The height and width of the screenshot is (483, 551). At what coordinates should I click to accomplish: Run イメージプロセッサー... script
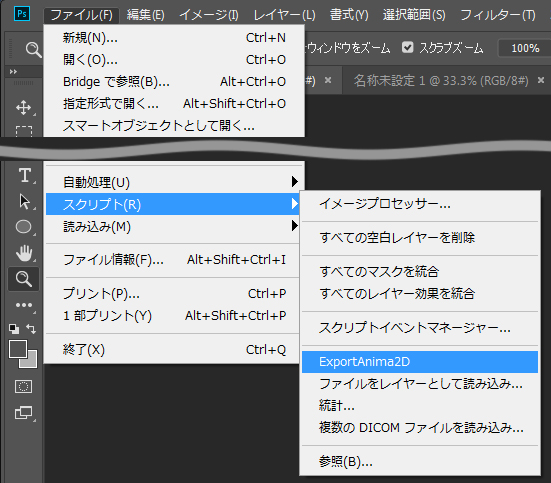420,204
